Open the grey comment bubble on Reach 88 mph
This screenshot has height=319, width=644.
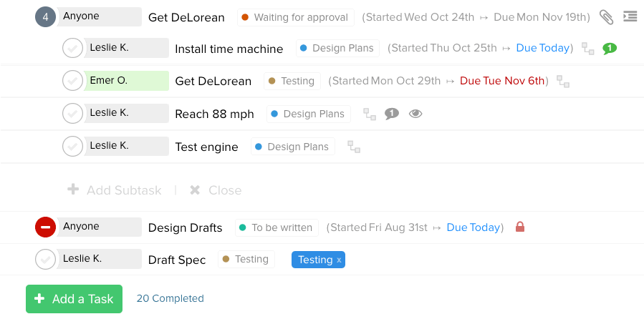click(x=391, y=114)
